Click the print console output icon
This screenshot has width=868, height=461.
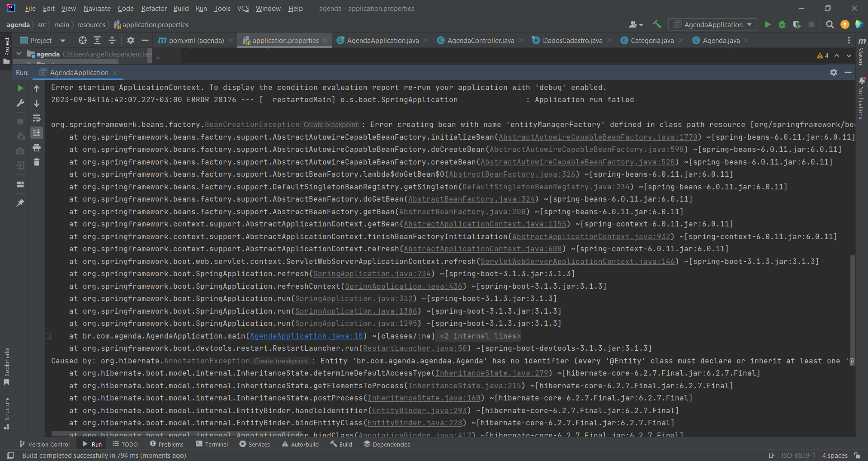point(37,148)
